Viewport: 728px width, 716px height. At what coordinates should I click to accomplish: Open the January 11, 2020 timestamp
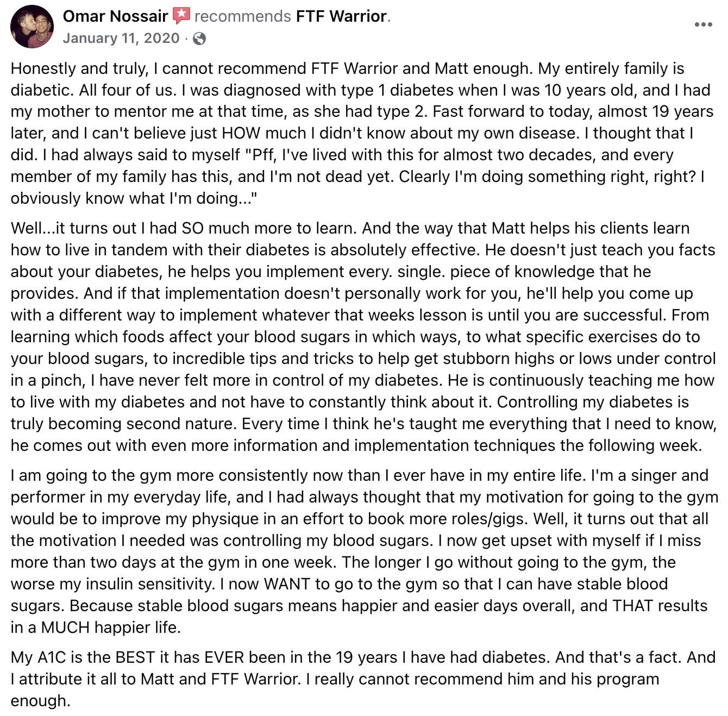tap(121, 39)
